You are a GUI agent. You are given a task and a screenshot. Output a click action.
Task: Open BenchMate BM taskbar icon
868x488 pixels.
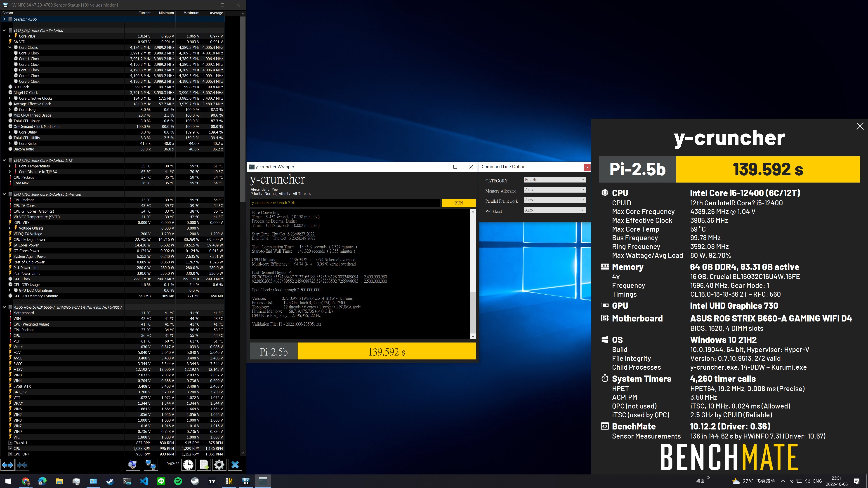[x=229, y=481]
